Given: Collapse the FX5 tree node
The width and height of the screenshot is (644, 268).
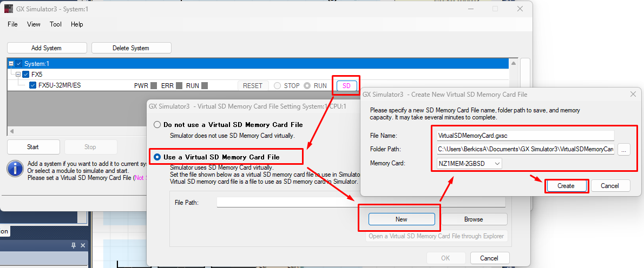Looking at the screenshot, I should 18,75.
